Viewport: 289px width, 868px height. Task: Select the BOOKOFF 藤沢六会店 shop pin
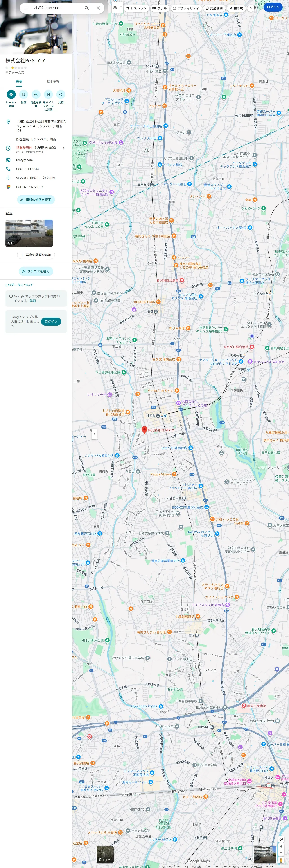coord(207,507)
